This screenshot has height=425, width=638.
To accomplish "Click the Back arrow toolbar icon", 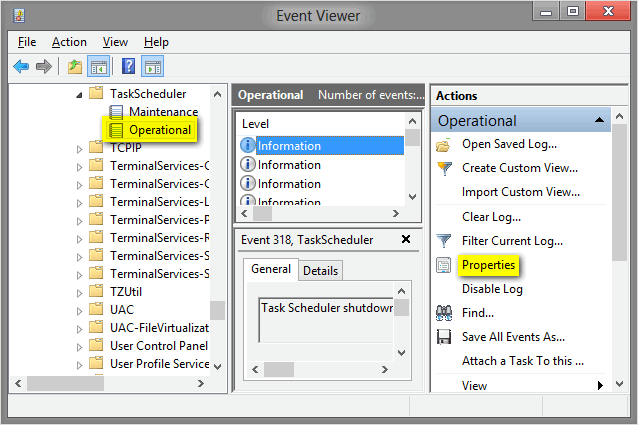I will point(22,67).
